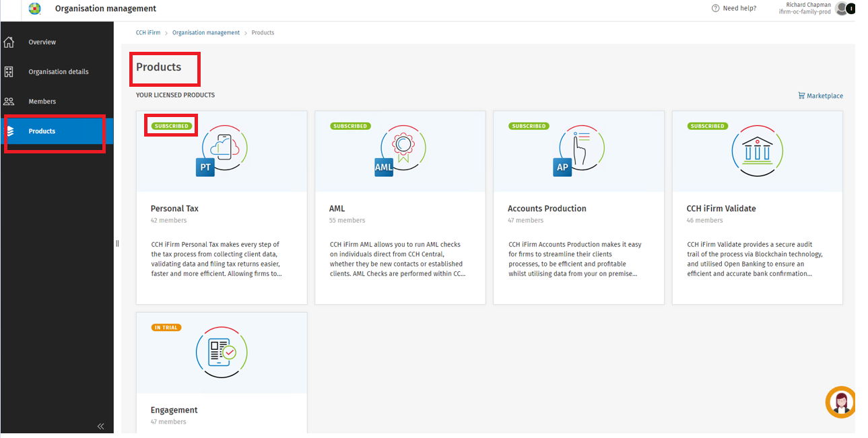
Task: Click the SUBSCRIBED badge on AML card
Action: 350,126
